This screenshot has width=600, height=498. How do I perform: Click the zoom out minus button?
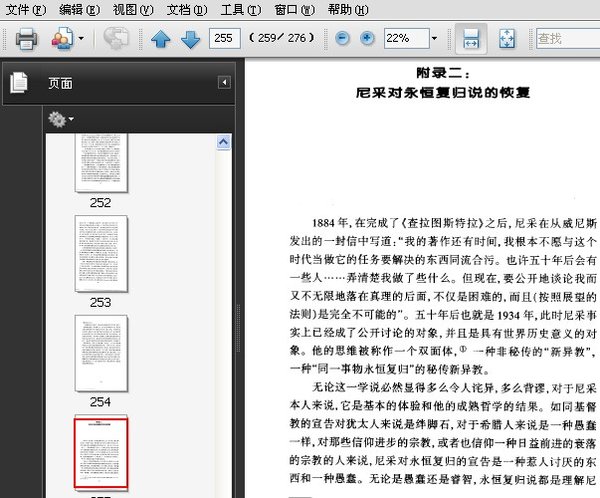(343, 39)
